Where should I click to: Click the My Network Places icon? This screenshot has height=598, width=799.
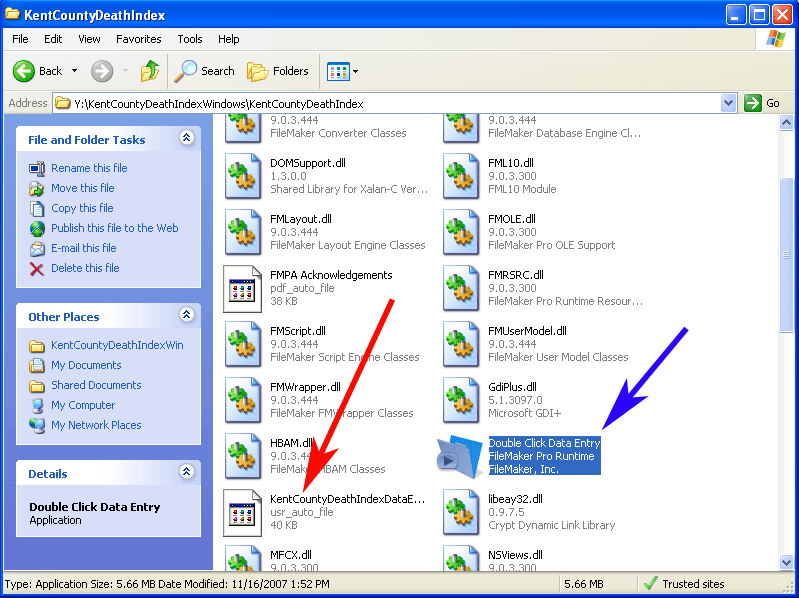coord(37,426)
